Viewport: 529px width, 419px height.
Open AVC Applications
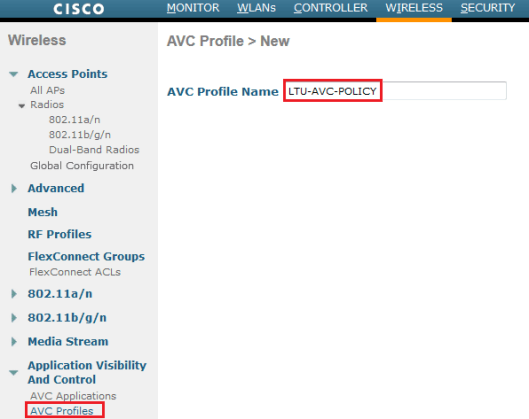coord(73,396)
